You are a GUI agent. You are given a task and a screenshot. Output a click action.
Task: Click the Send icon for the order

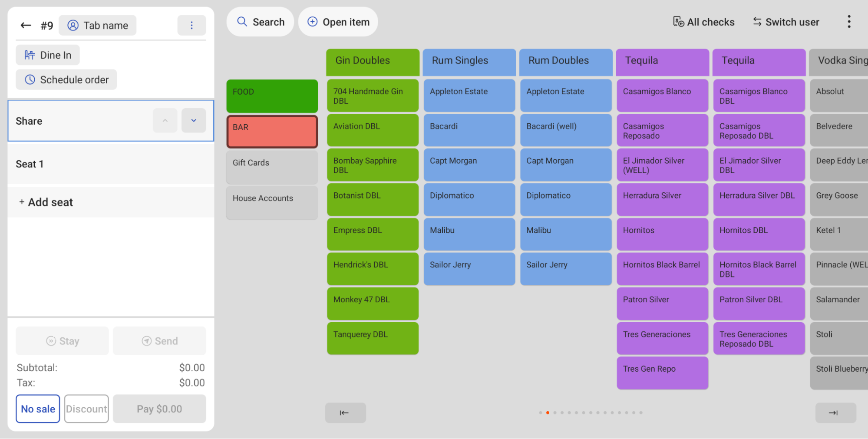(x=147, y=340)
